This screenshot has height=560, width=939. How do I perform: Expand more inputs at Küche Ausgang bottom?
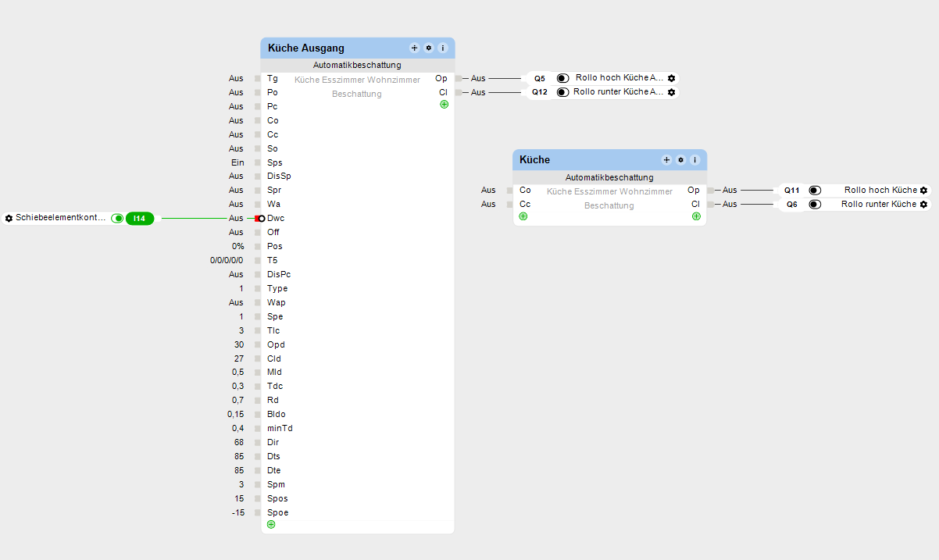(271, 524)
